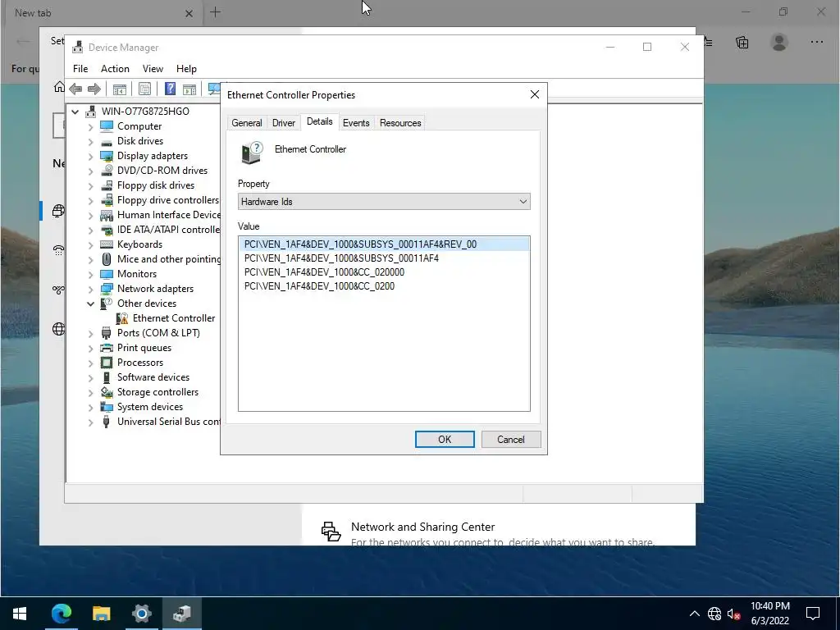Viewport: 840px width, 630px height.
Task: Select Ethernet Controller in device tree
Action: [174, 318]
